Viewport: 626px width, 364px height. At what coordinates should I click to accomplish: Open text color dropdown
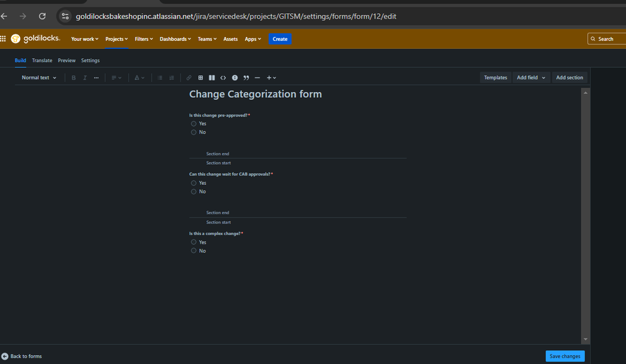point(139,78)
